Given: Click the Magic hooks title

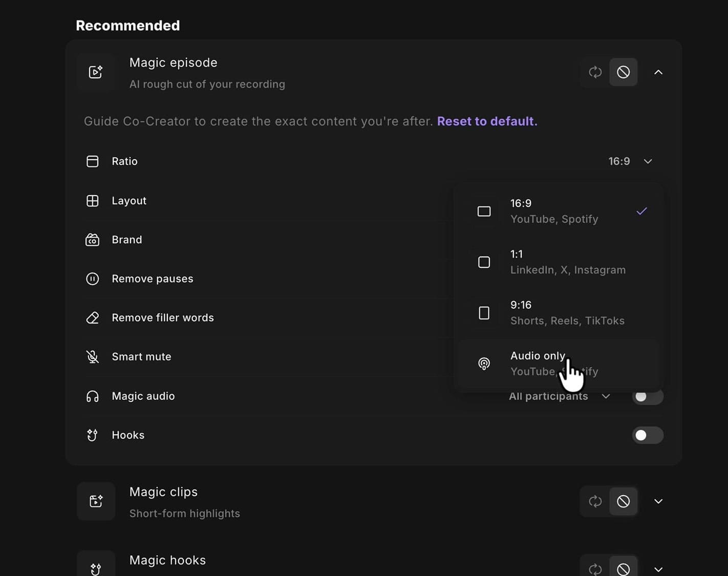Looking at the screenshot, I should point(167,560).
